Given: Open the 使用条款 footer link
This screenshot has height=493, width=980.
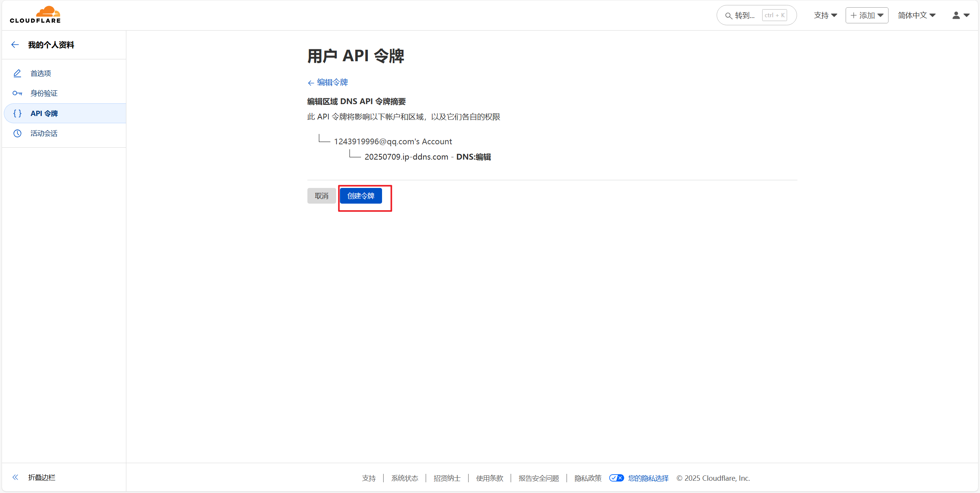Looking at the screenshot, I should [490, 478].
